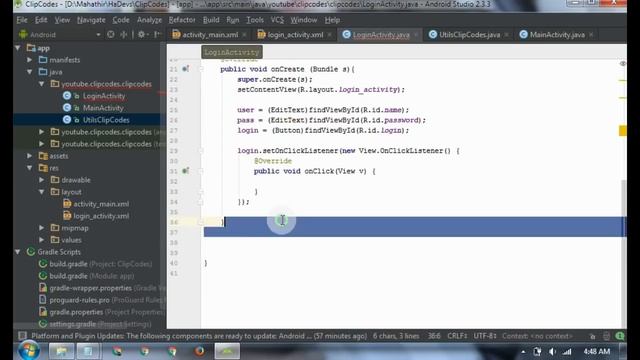This screenshot has height=360, width=640.
Task: Collapse the layout folder arrow
Action: (x=41, y=192)
